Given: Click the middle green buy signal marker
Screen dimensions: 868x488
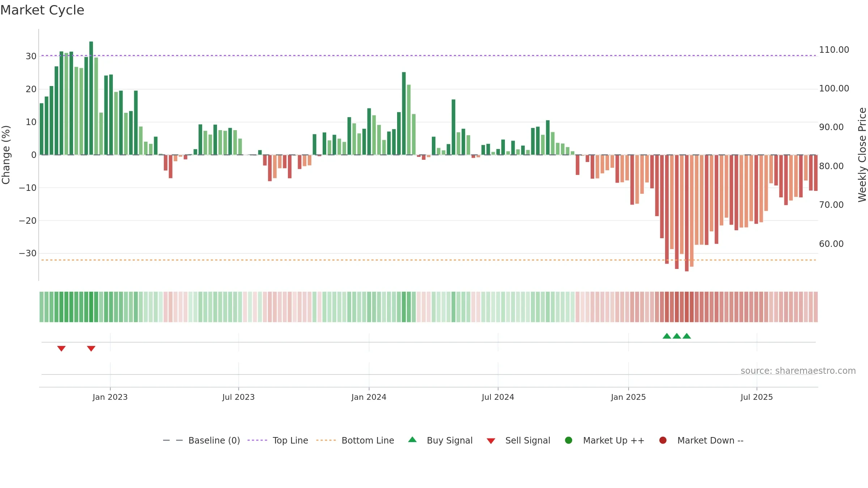Looking at the screenshot, I should (x=677, y=336).
